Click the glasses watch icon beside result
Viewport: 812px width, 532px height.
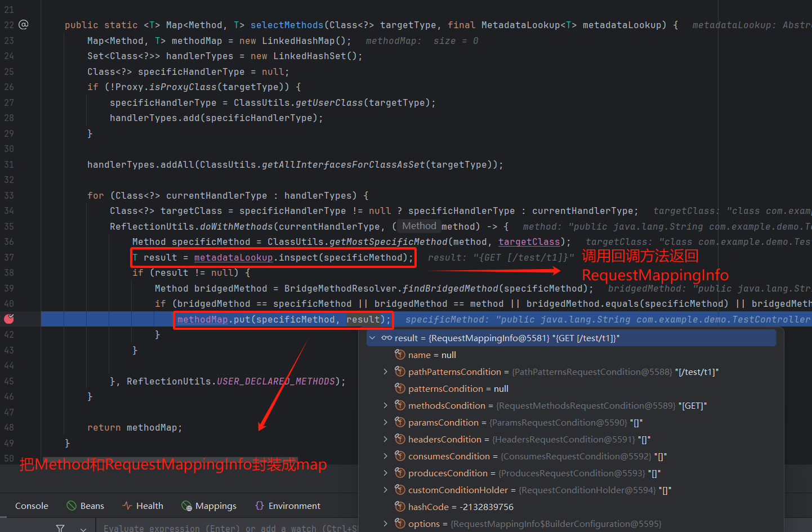click(x=386, y=338)
